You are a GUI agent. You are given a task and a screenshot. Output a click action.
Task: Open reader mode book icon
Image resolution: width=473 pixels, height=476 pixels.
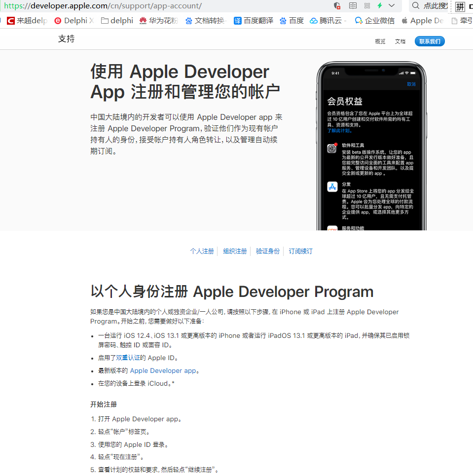(353, 6)
